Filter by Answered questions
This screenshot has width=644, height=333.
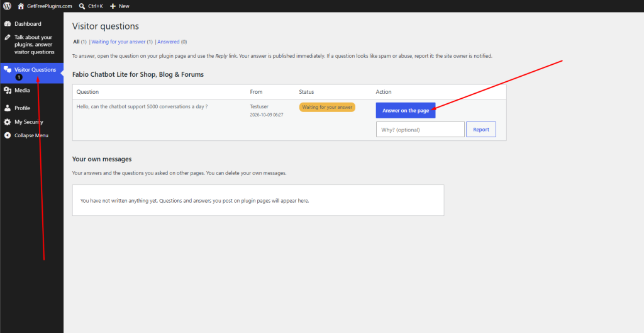(x=169, y=42)
